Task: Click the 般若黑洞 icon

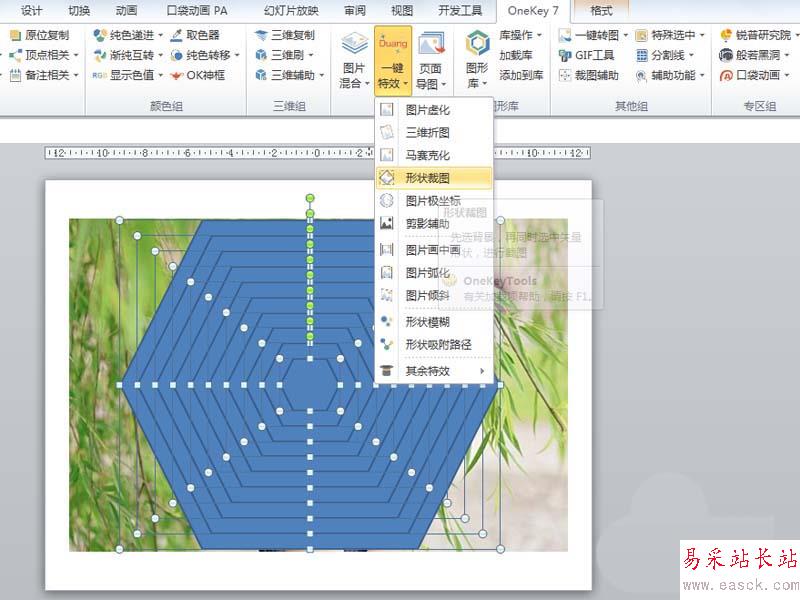Action: [726, 55]
